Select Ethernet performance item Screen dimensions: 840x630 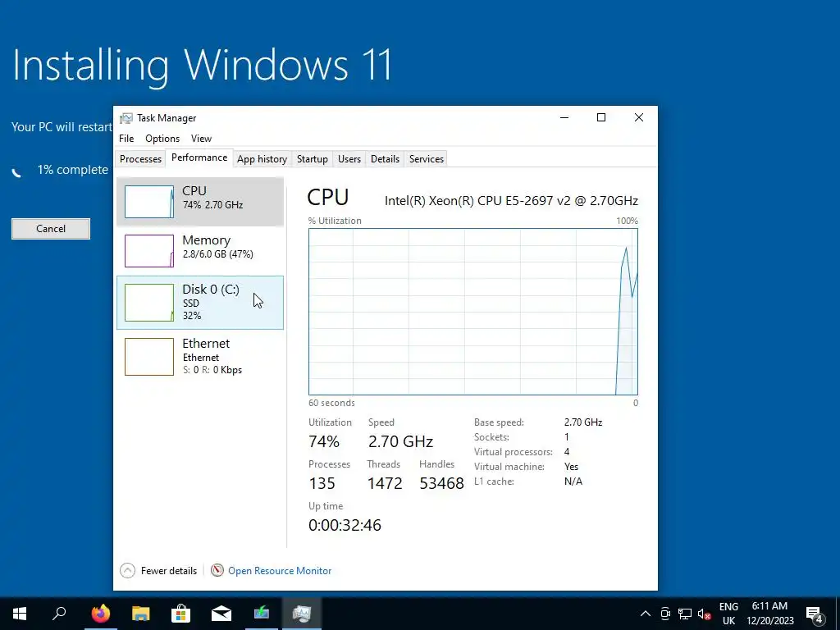coord(200,357)
